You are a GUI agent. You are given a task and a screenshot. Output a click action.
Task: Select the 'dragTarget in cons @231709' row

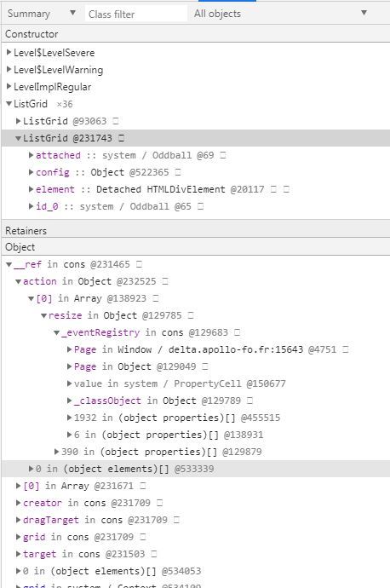[196, 520]
